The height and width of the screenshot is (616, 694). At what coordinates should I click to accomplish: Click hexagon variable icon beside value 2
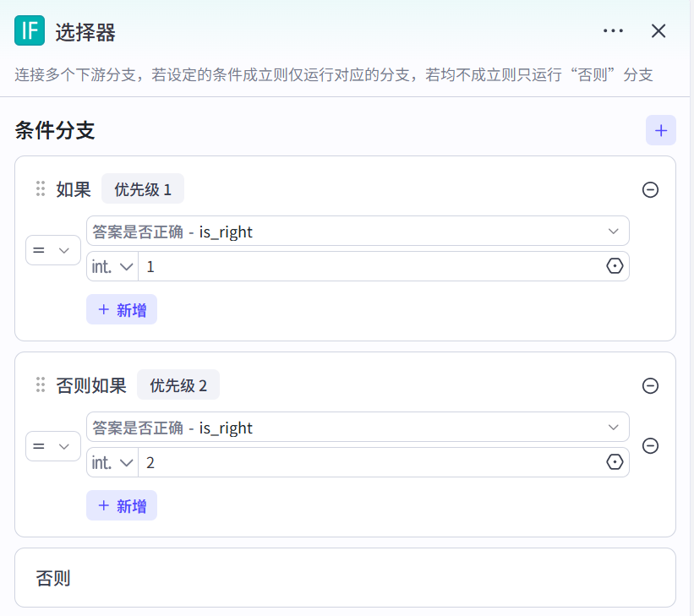[x=615, y=462]
